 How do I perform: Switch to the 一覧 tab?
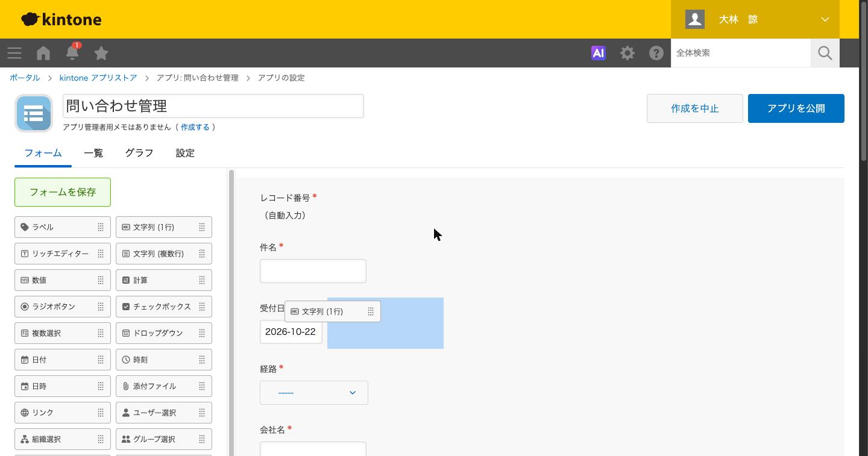(x=93, y=153)
